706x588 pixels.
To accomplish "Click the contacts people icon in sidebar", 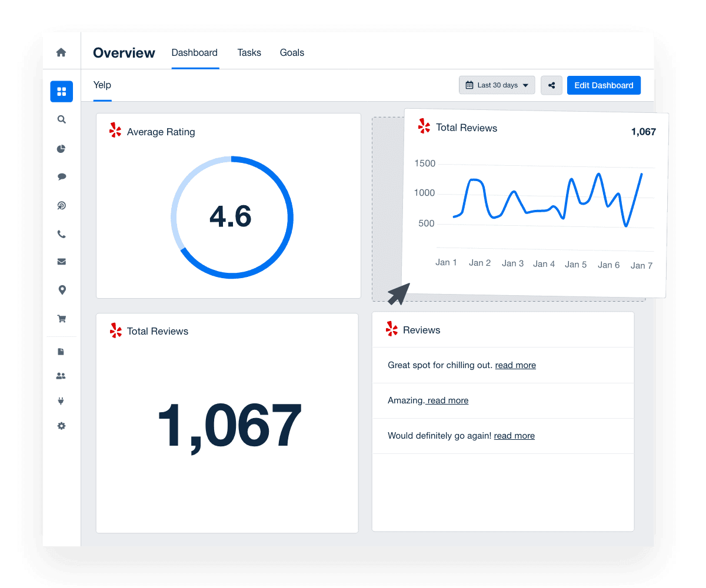I will pyautogui.click(x=61, y=376).
